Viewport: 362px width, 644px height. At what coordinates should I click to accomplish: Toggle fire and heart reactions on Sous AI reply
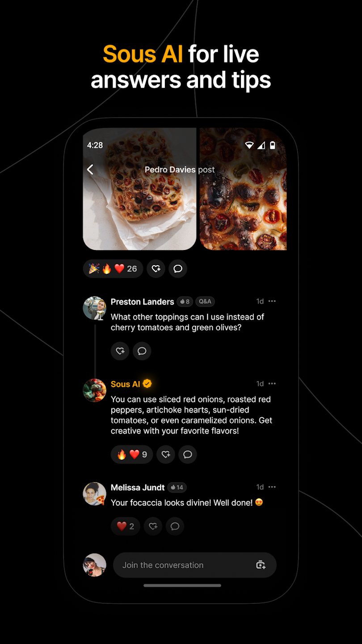pos(132,454)
